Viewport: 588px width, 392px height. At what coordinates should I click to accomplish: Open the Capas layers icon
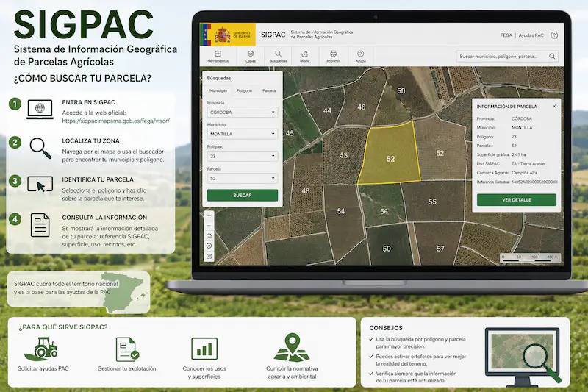click(251, 57)
